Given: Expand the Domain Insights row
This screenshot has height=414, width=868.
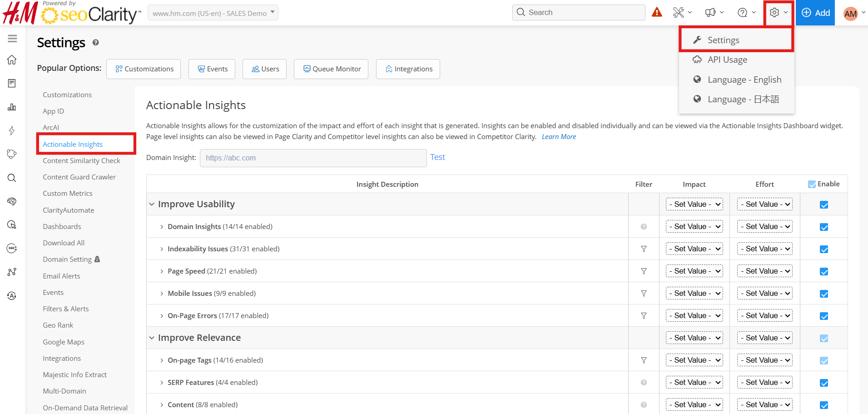Looking at the screenshot, I should 162,227.
